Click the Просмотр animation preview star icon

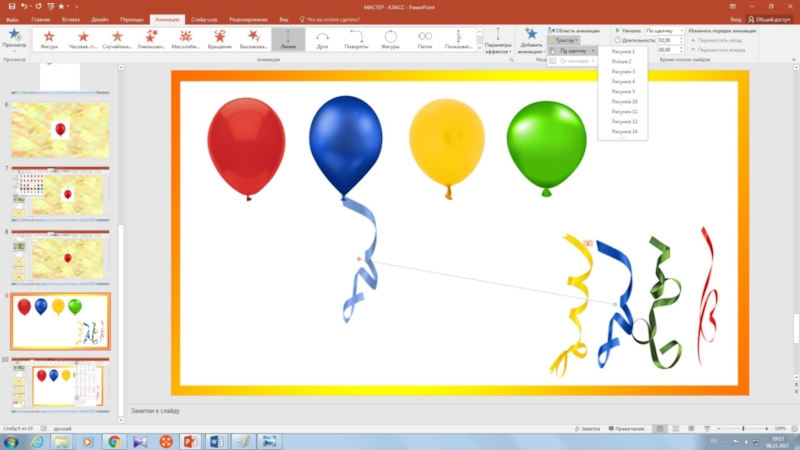click(x=14, y=36)
